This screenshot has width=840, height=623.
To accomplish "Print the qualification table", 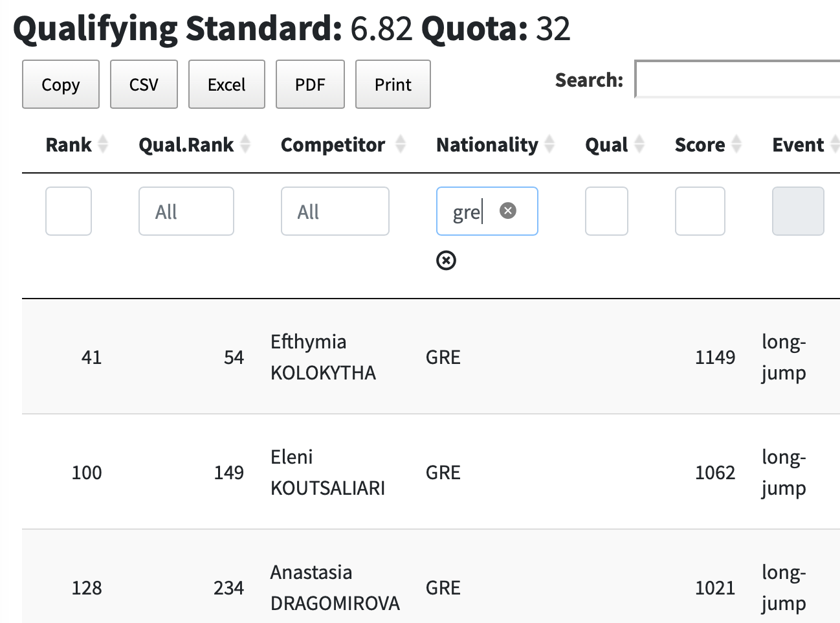I will [393, 84].
